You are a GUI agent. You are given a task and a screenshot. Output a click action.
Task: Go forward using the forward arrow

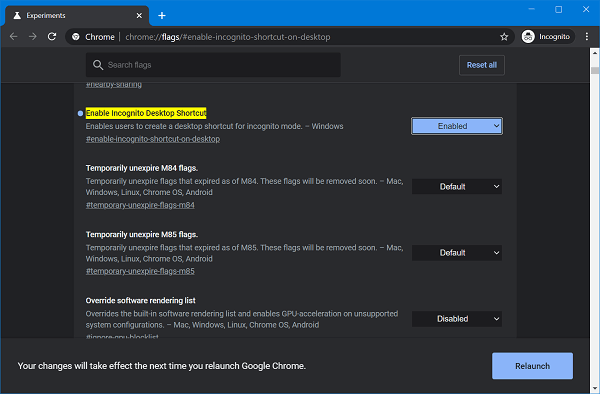tap(33, 37)
